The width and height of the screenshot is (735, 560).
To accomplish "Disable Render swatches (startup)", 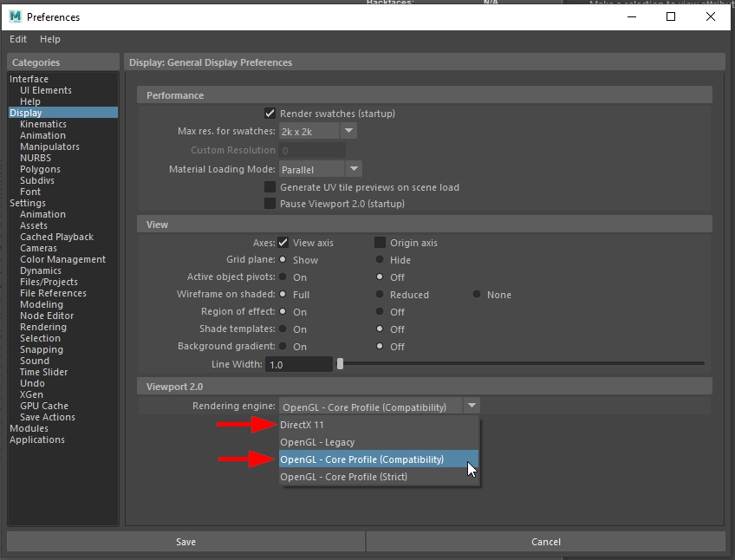I will 270,113.
